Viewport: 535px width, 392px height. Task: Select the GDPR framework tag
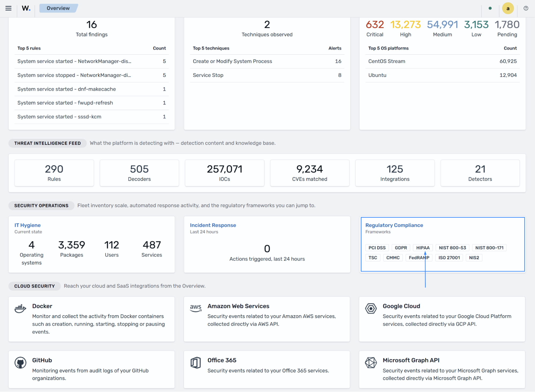coord(401,248)
